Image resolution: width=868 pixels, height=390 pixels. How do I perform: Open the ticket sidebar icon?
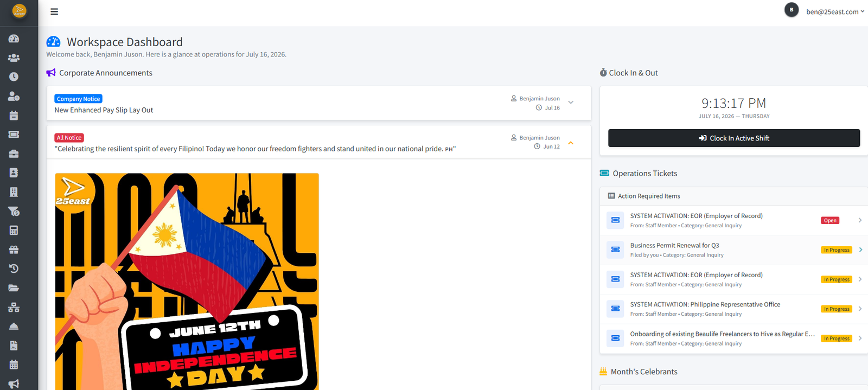pyautogui.click(x=14, y=134)
